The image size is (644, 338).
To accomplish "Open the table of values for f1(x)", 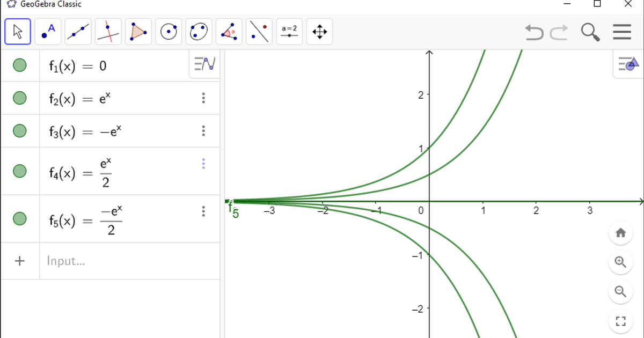I will click(x=204, y=64).
